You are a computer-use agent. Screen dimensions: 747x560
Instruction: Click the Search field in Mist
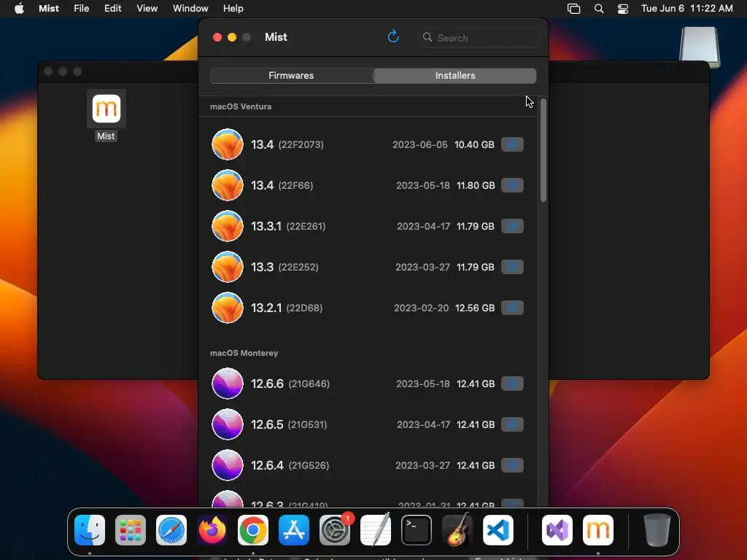[479, 38]
